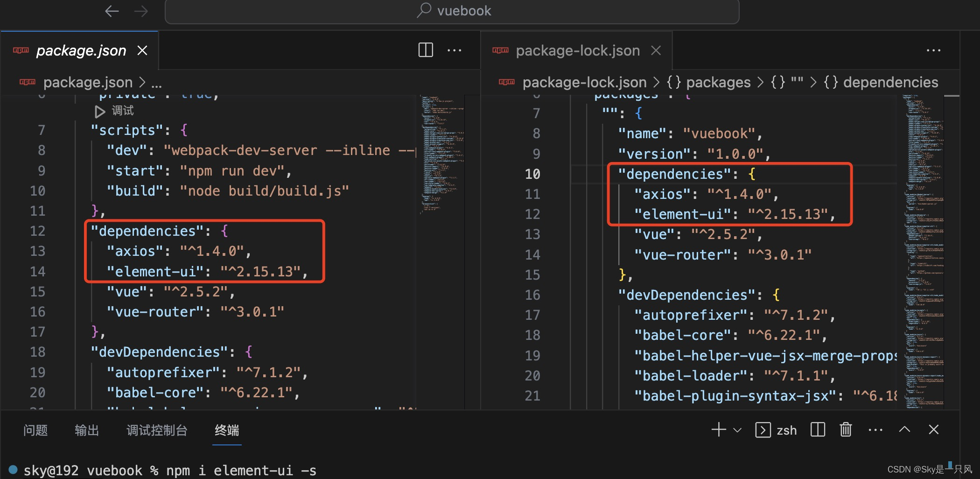Click package.json breadcrumb in left editor
Viewport: 980px width, 479px height.
pos(88,83)
